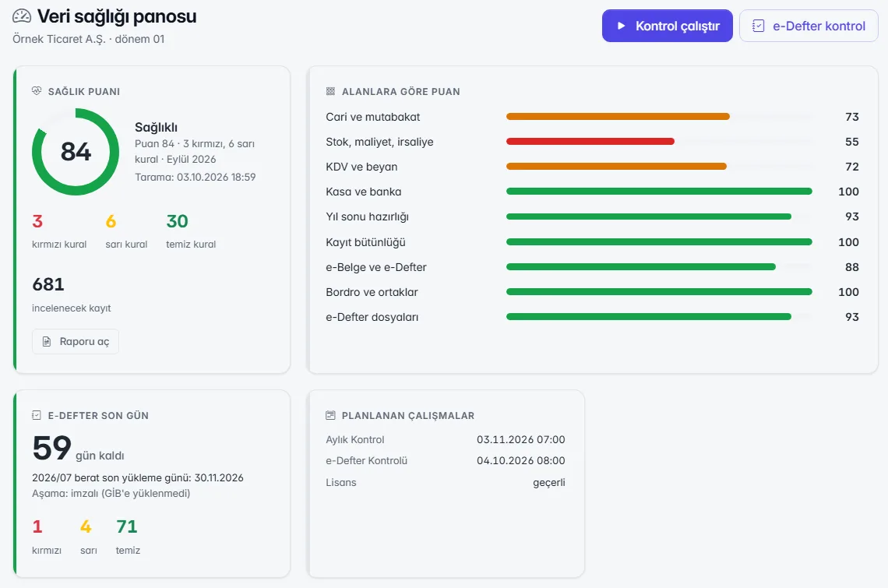Click the dashboard gauge icon beside the title

[22, 16]
